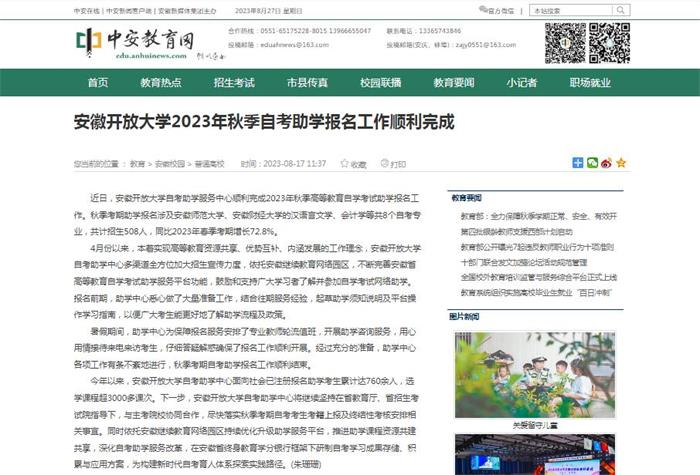Click the 普通高校 breadcrumb link

pos(209,164)
